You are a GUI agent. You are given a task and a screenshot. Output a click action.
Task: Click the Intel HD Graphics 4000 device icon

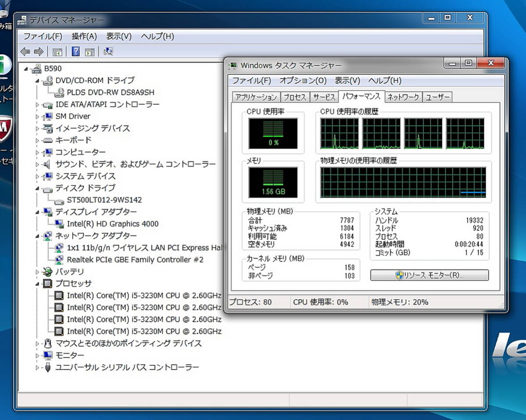click(x=59, y=224)
